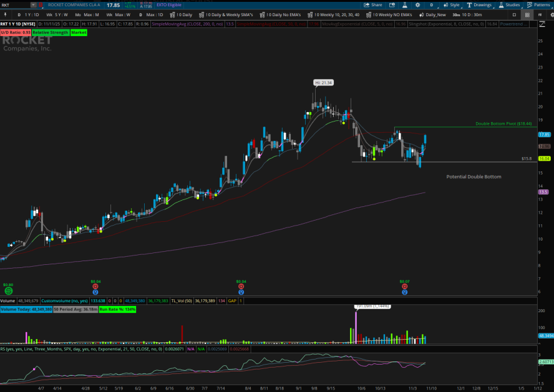Click the RKT symbol input field
This screenshot has height=392, width=554.
[15, 5]
